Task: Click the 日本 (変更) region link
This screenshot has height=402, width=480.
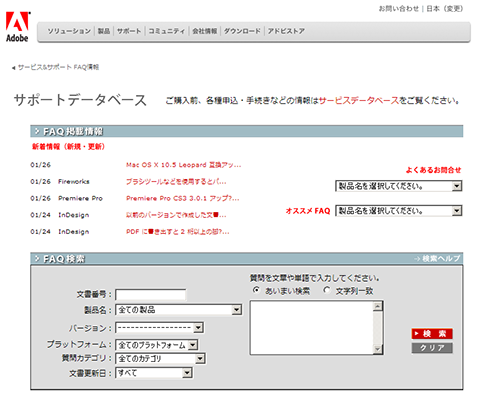Action: pos(445,9)
